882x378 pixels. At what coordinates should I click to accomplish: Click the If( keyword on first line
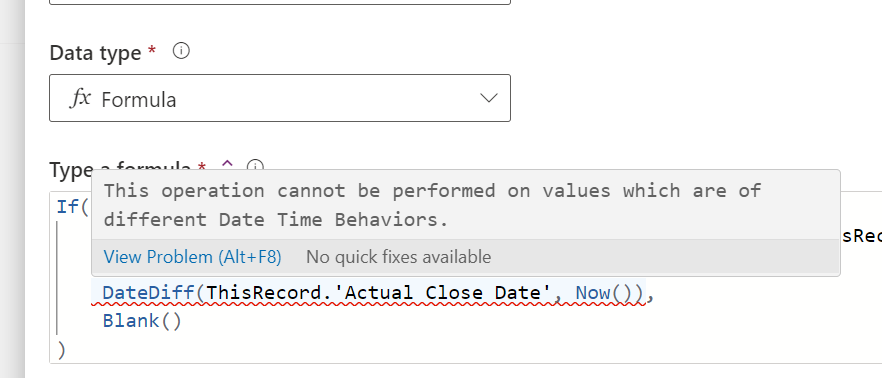[x=73, y=206]
